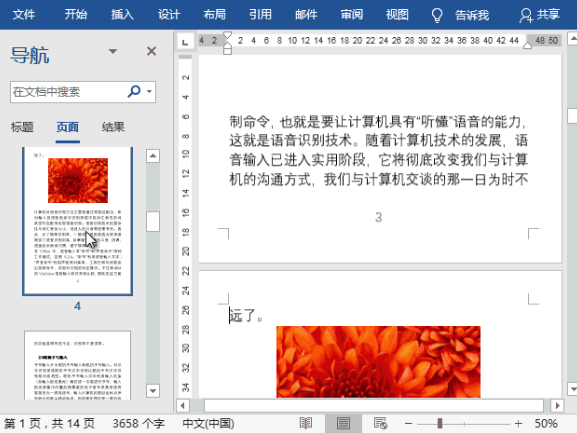Click the horizontal scroll right arrow
Image resolution: width=577 pixels, height=433 pixels.
(x=557, y=406)
